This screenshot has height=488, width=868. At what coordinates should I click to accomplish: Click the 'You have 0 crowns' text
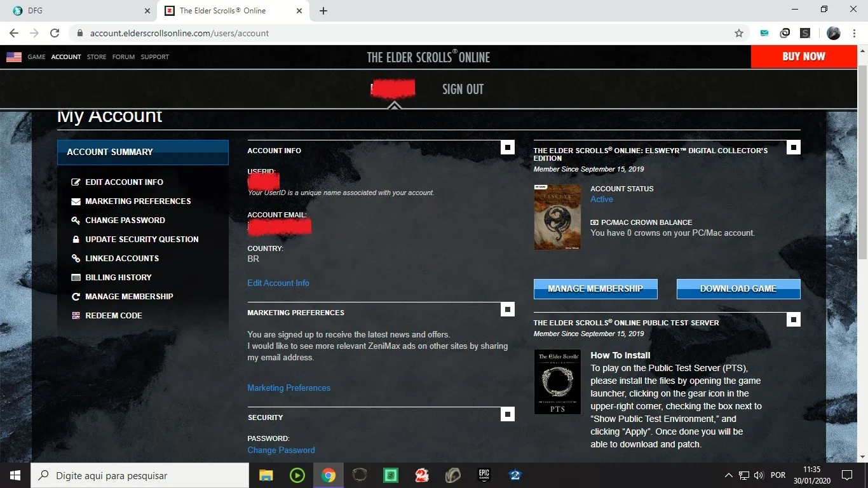pos(673,233)
